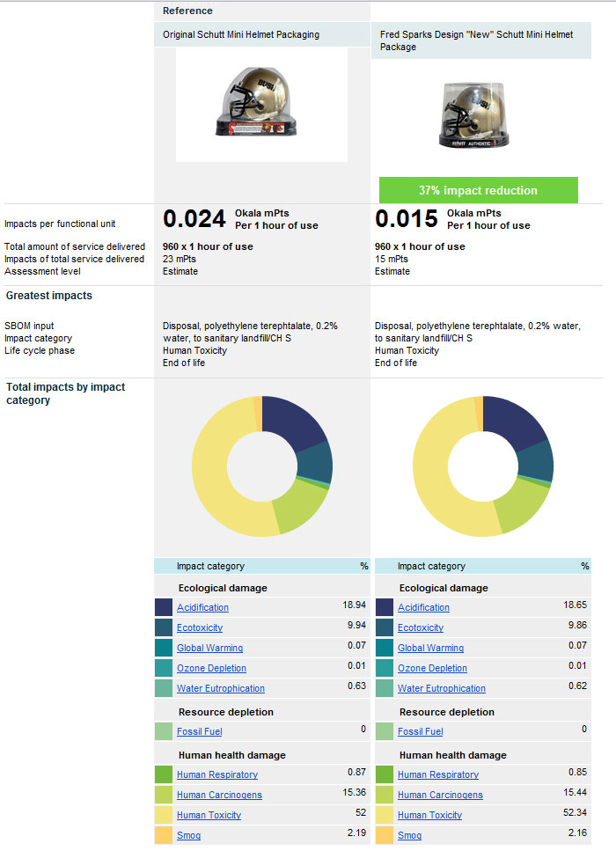This screenshot has height=851, width=616.
Task: Select the 18.94 Acidification percentage
Action: [x=355, y=605]
